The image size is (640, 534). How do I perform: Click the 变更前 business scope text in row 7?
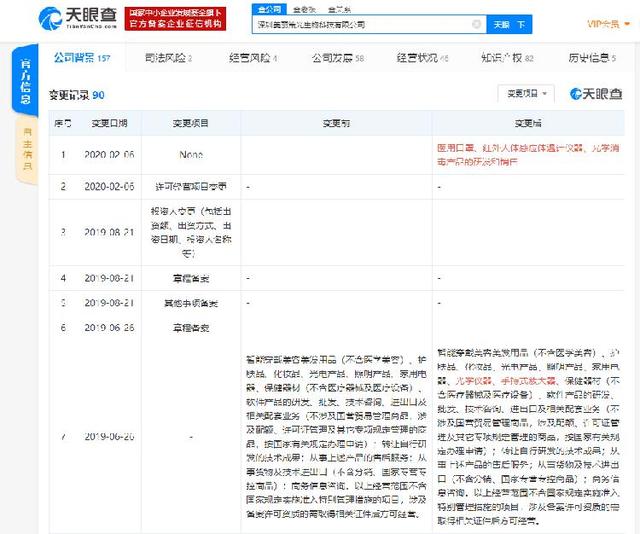(336, 437)
